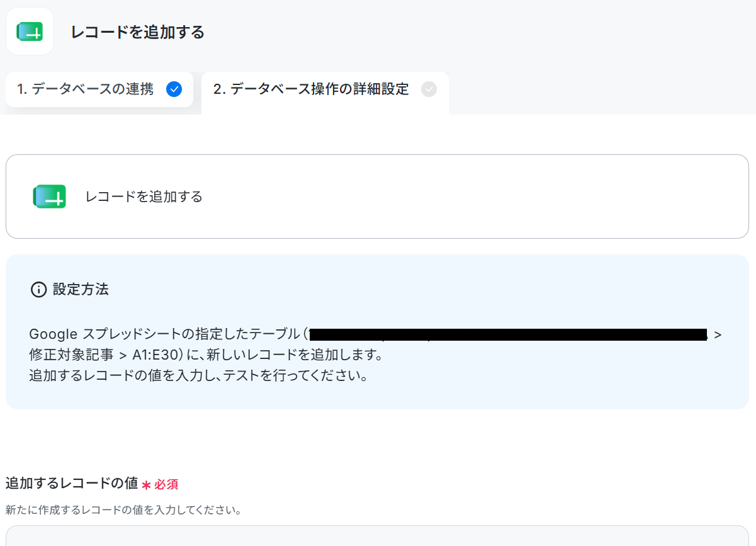Click the 修正対象記事 > A1:E30 range text
The width and height of the screenshot is (756, 546).
(x=94, y=355)
